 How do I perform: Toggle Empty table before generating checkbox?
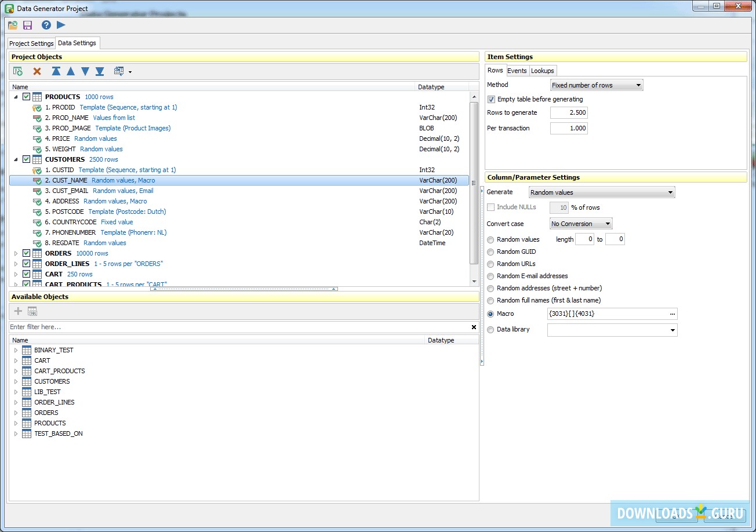click(491, 99)
